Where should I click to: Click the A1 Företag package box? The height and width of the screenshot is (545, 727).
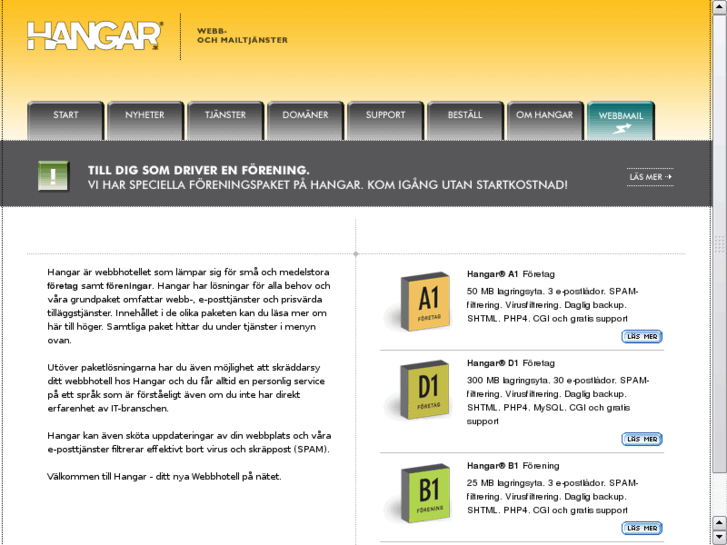tap(425, 301)
